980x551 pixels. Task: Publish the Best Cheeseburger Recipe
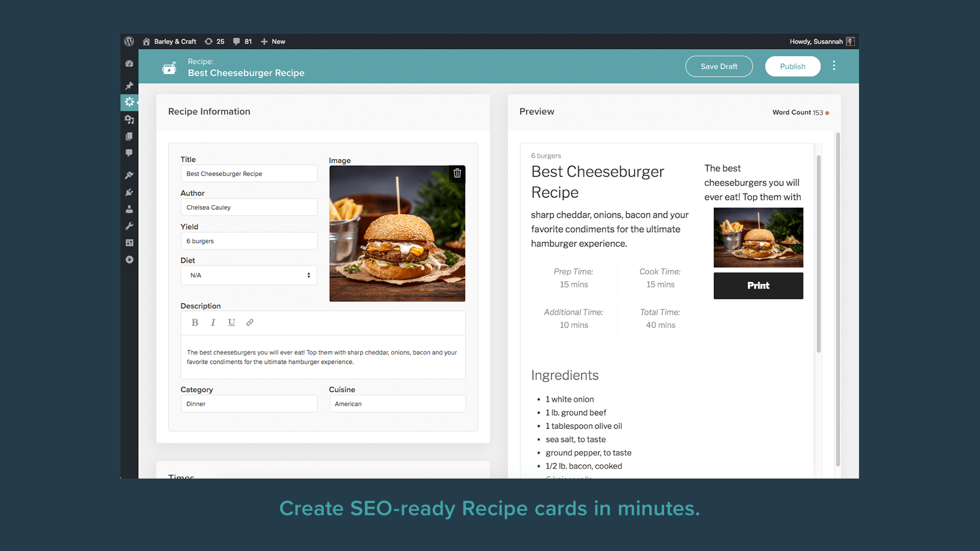coord(792,66)
